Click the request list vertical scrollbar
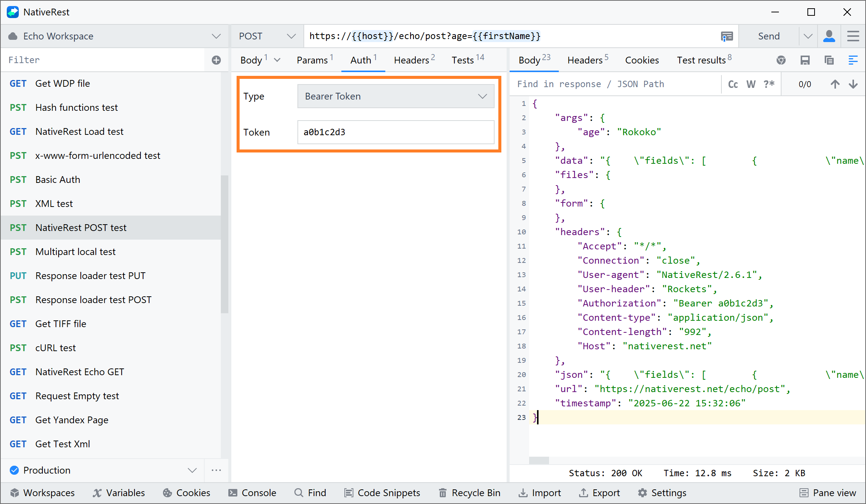The image size is (866, 504). (x=225, y=244)
